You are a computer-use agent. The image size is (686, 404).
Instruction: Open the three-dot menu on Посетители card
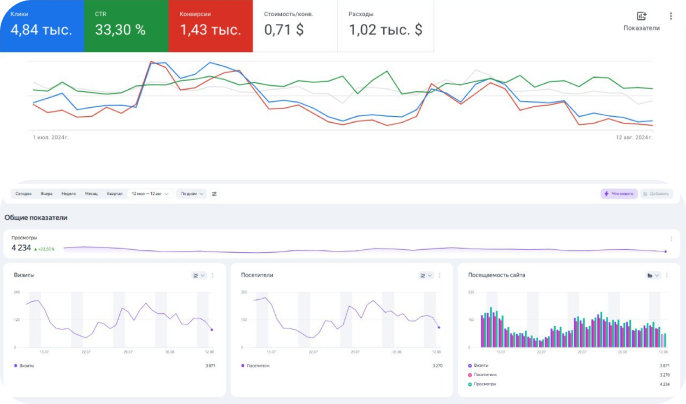[441, 275]
